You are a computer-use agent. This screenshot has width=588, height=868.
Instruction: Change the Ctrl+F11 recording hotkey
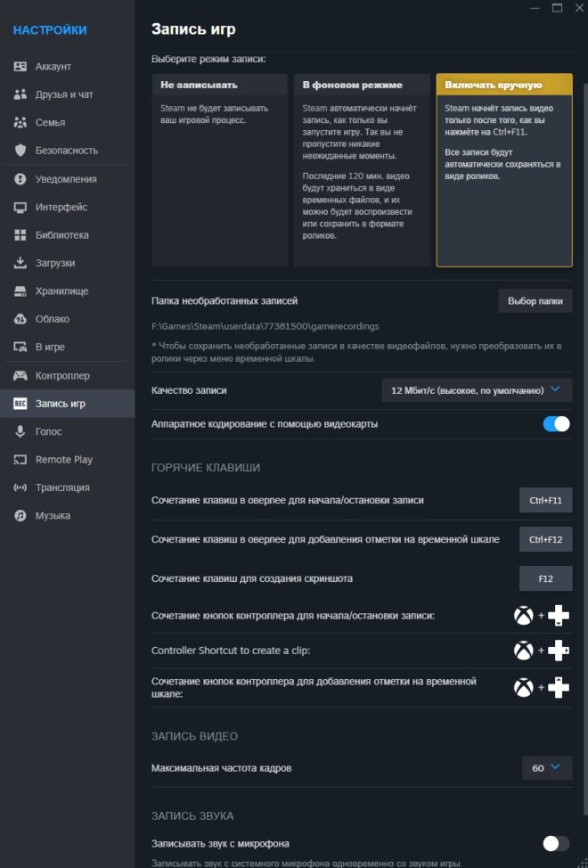545,501
